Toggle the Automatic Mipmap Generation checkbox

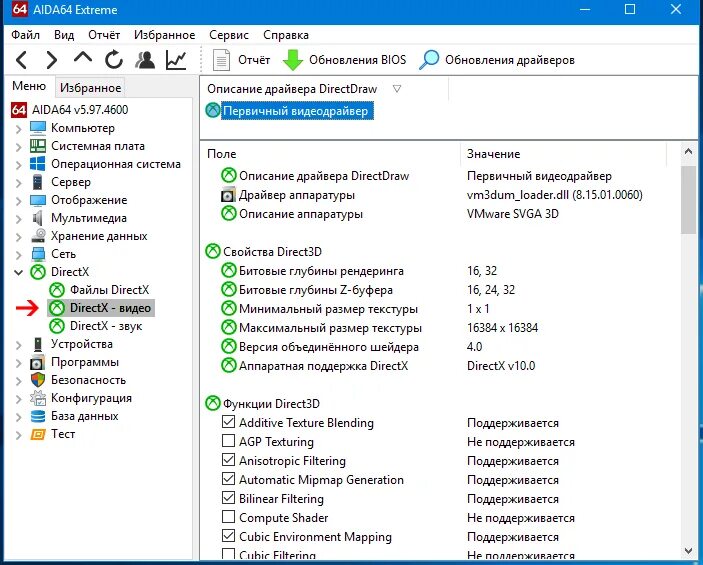[x=229, y=479]
